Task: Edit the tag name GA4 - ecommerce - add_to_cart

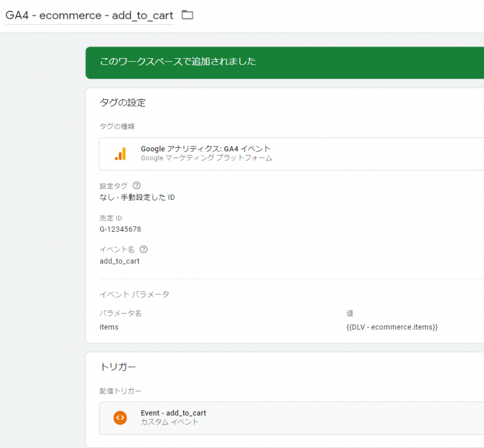Action: pos(89,15)
